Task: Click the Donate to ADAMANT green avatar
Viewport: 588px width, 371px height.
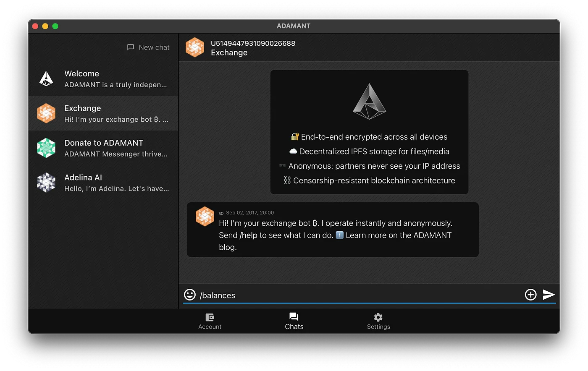Action: tap(46, 148)
